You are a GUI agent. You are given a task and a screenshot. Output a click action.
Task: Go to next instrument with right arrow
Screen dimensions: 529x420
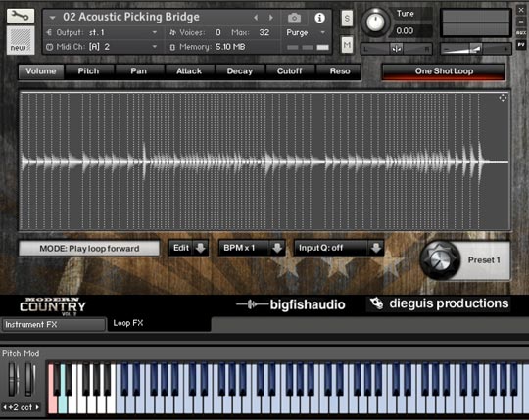[270, 18]
